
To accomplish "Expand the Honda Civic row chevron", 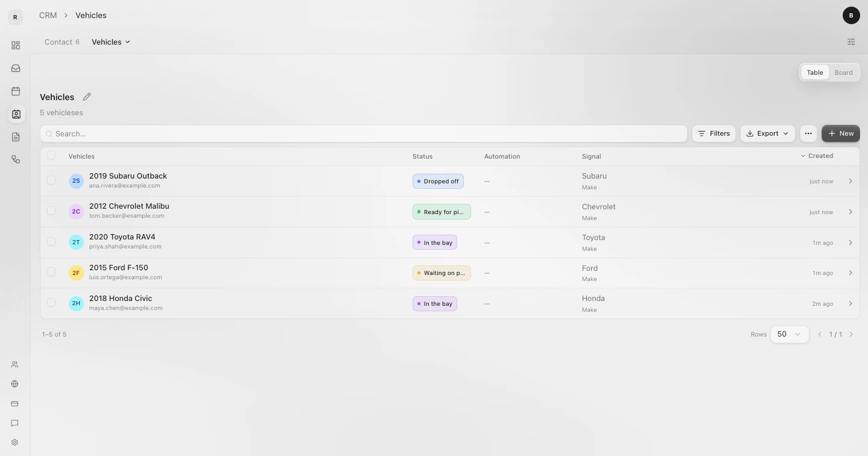I will (x=851, y=303).
